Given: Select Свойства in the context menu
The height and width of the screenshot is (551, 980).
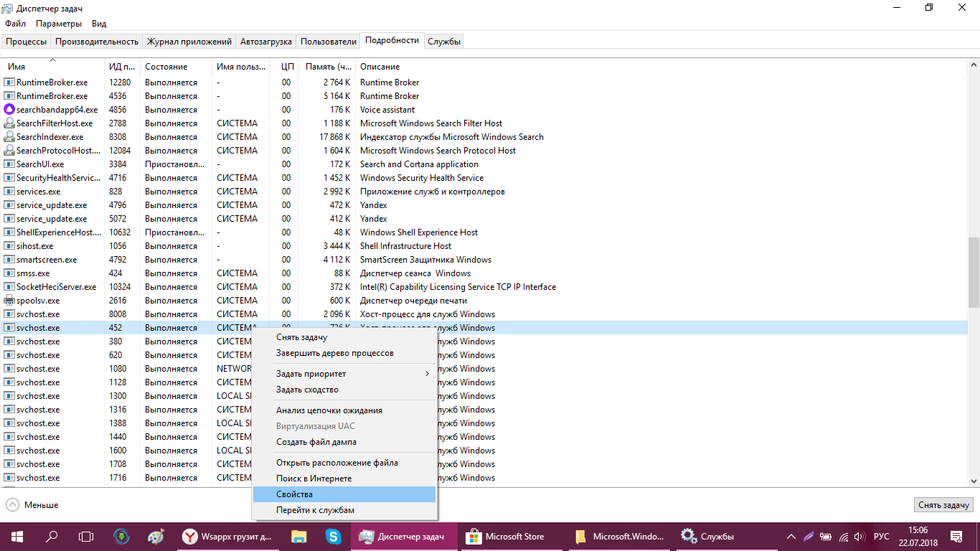Looking at the screenshot, I should click(344, 494).
